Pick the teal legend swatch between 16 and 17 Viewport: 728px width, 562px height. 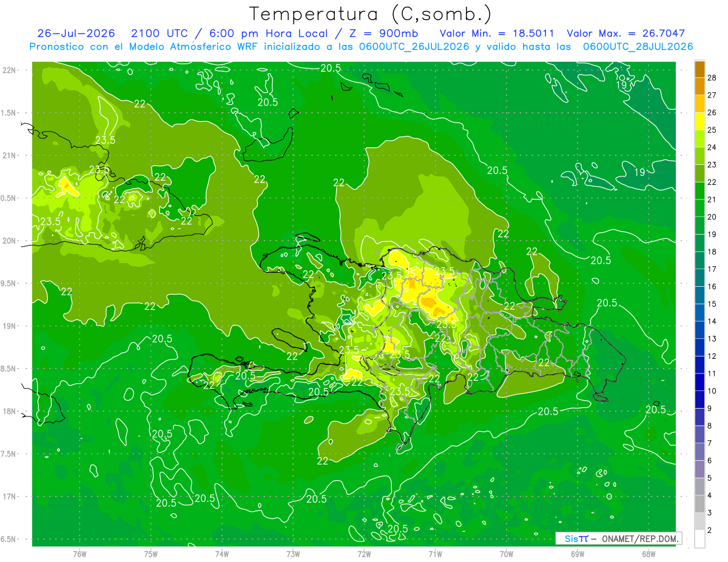point(699,278)
